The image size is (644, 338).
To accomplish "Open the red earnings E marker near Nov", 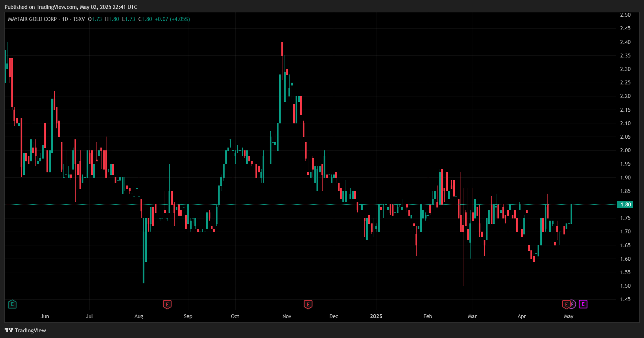I will coord(308,304).
